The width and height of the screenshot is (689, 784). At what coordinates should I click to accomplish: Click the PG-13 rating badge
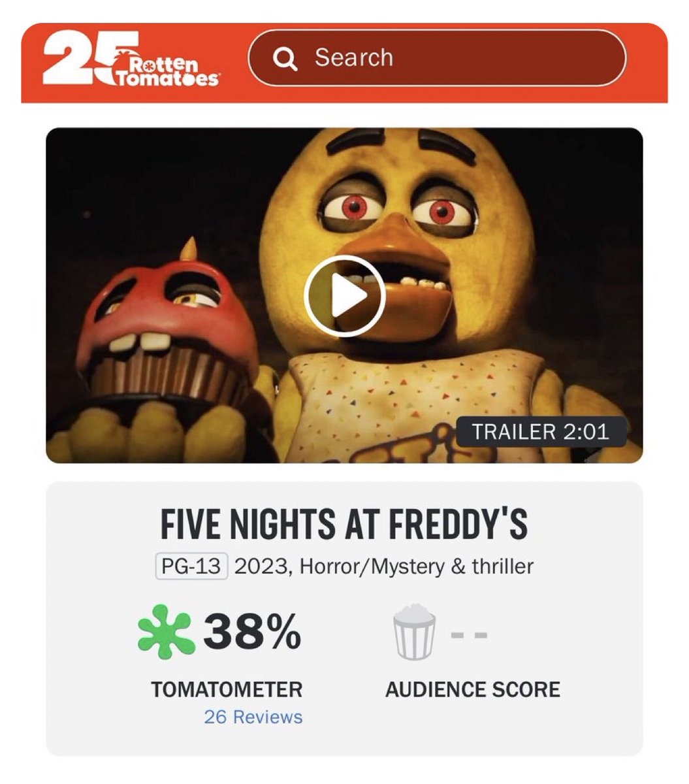(191, 566)
